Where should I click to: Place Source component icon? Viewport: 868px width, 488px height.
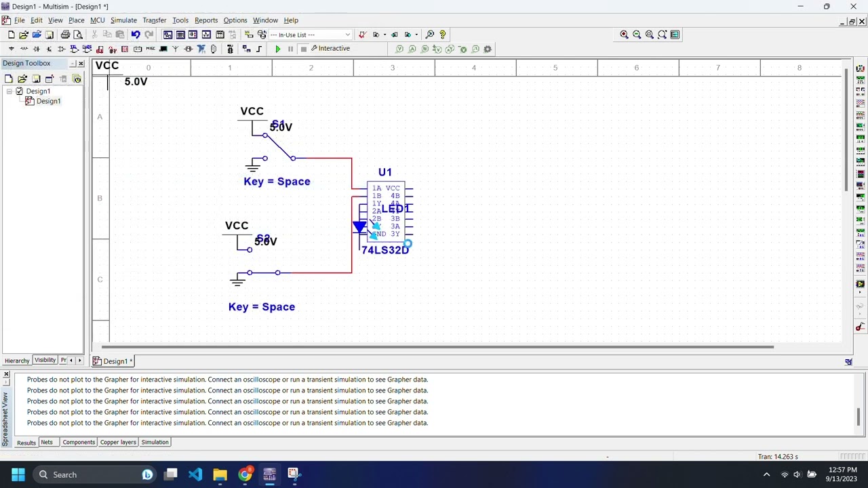tap(11, 49)
